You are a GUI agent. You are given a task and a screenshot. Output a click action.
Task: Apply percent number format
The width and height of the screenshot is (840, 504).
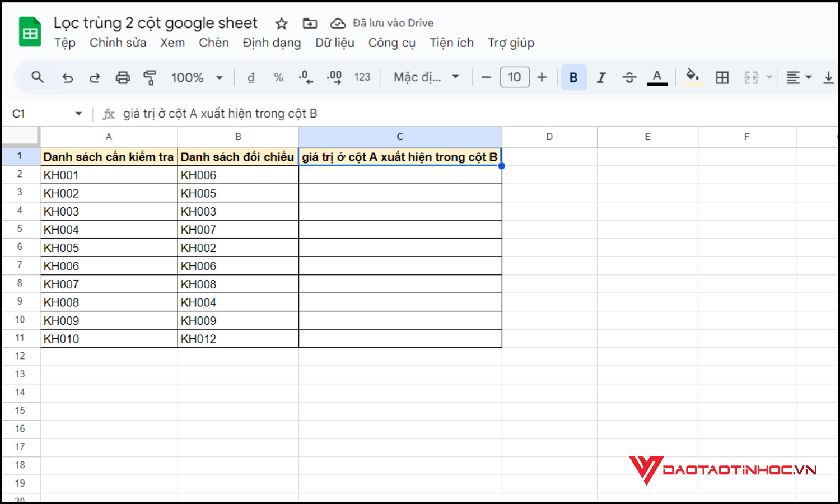(278, 77)
